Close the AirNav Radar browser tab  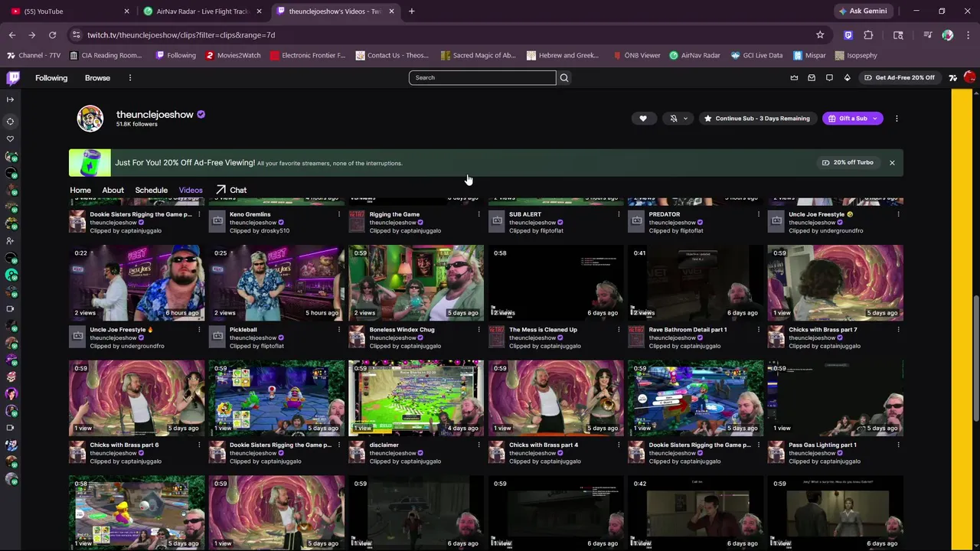[259, 11]
